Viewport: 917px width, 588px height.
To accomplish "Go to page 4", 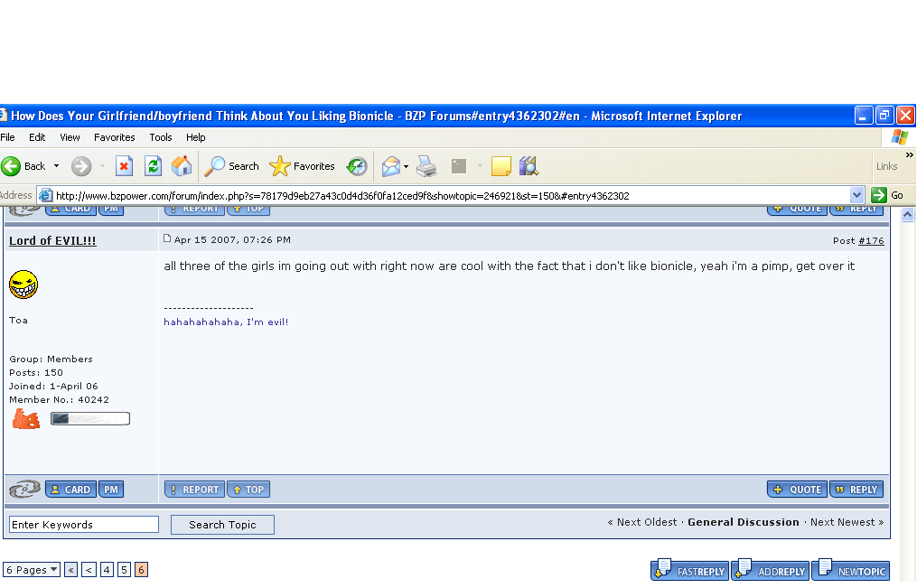I will (107, 570).
